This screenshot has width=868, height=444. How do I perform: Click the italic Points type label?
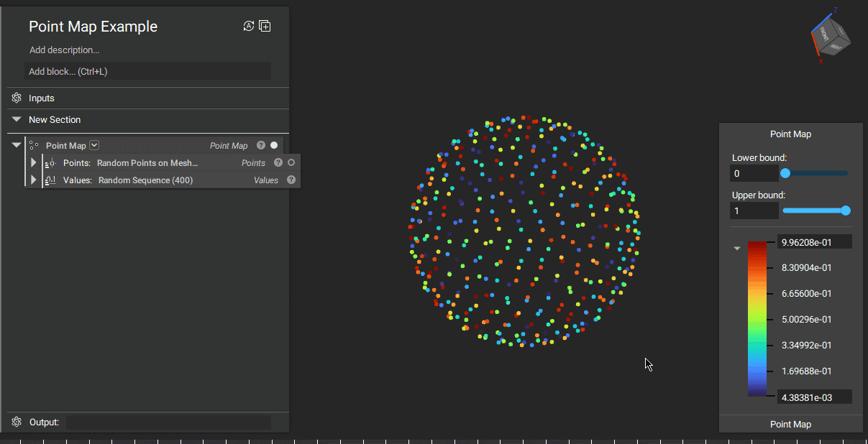pyautogui.click(x=253, y=163)
